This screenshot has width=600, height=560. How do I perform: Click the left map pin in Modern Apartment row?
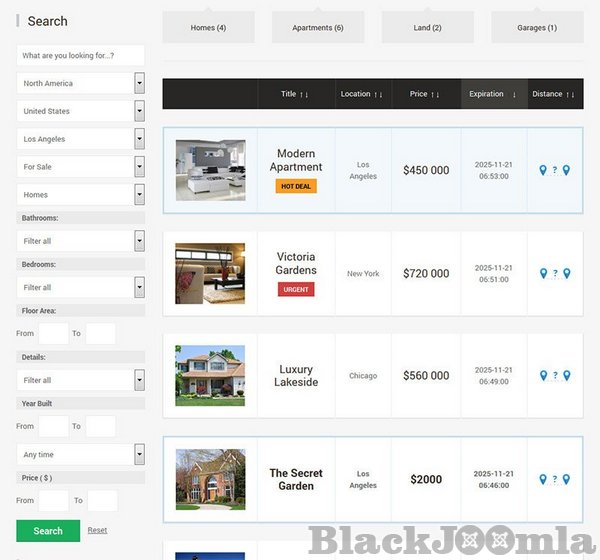pyautogui.click(x=543, y=171)
